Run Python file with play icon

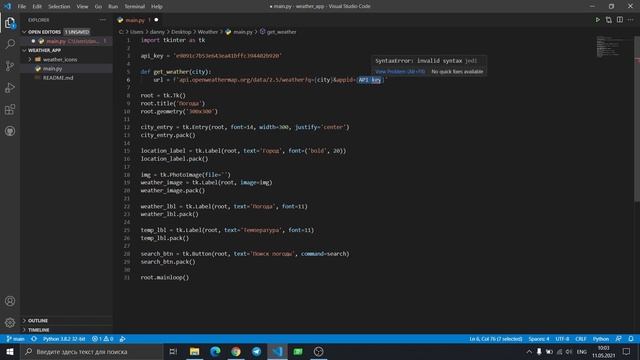[x=598, y=20]
